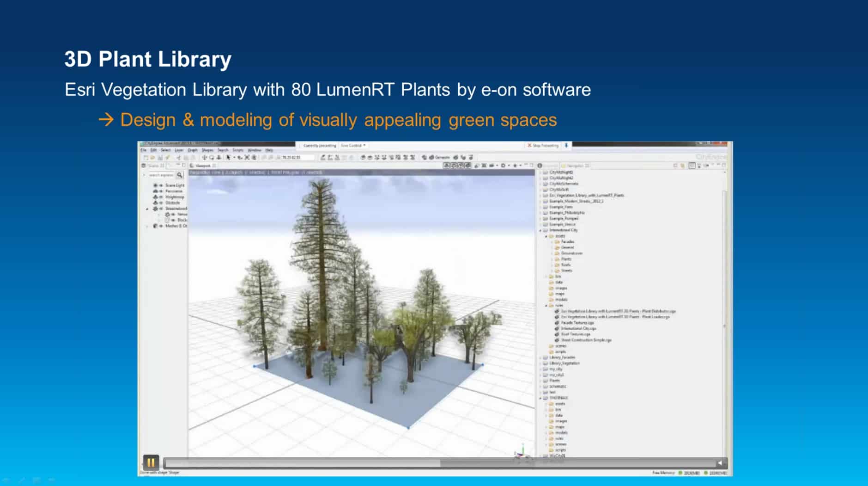Open the Shapes menu
868x486 pixels.
point(207,150)
